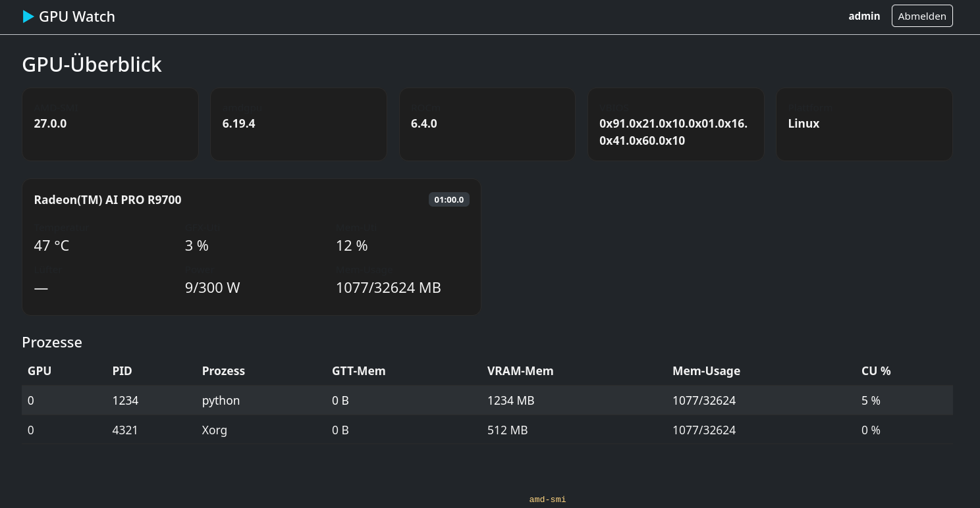Click the amd-smi footer label
Viewport: 980px width, 508px height.
coord(548,499)
